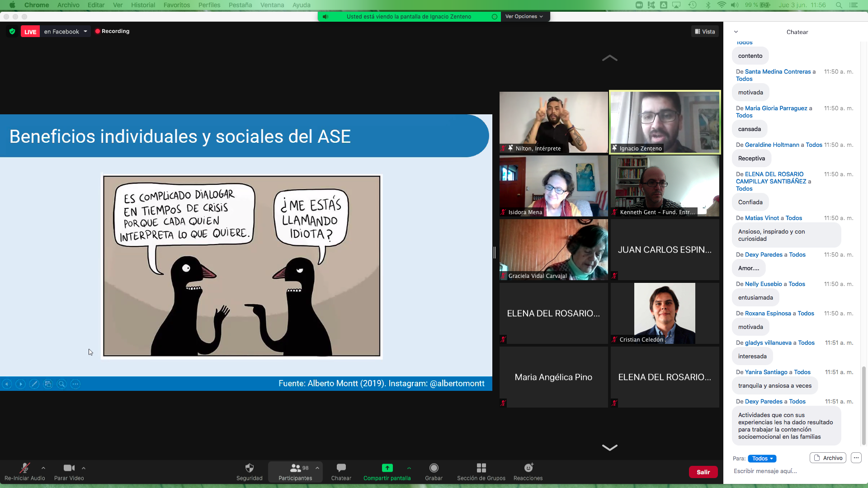The width and height of the screenshot is (868, 488).
Task: Show previous gallery participants page
Action: 609,58
